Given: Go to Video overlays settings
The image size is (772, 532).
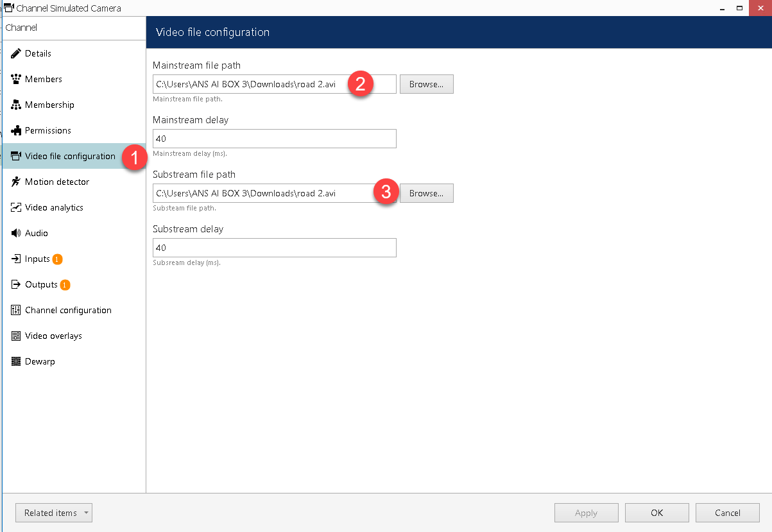Looking at the screenshot, I should tap(53, 336).
